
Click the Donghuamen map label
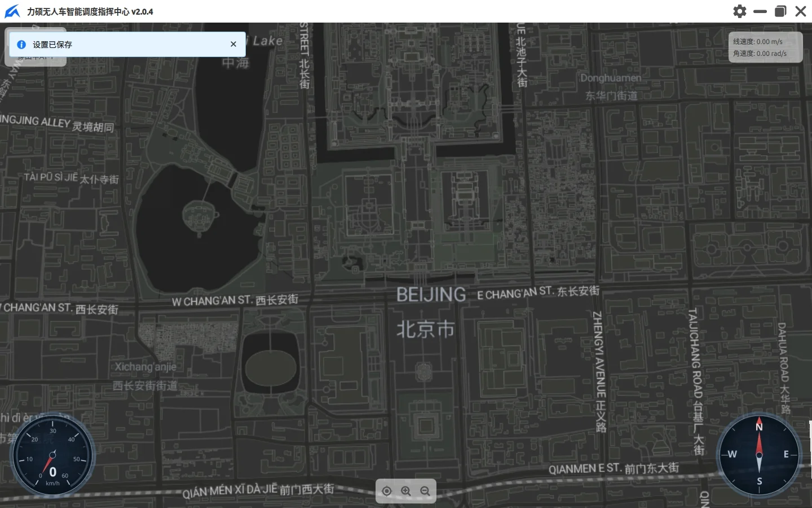[611, 78]
